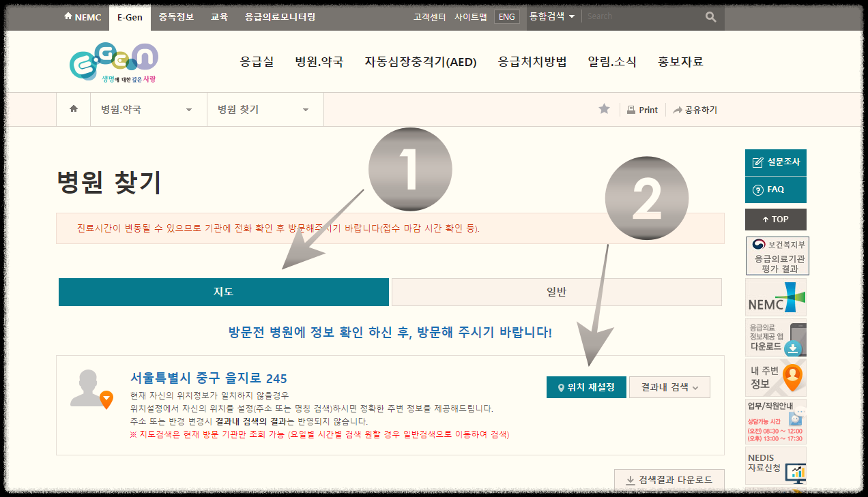Switch to the 지도 map search tab
This screenshot has width=868, height=497.
pyautogui.click(x=223, y=292)
